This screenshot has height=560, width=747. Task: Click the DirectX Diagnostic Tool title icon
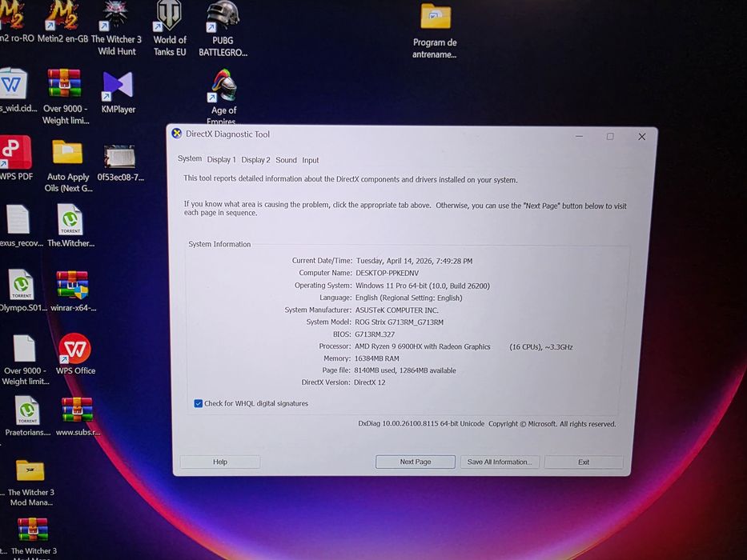pos(177,134)
